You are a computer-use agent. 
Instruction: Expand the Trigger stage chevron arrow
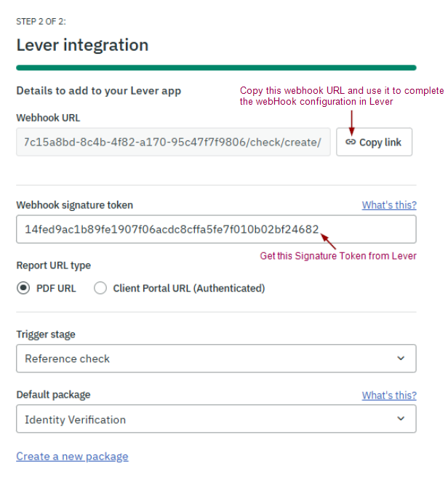tap(401, 359)
